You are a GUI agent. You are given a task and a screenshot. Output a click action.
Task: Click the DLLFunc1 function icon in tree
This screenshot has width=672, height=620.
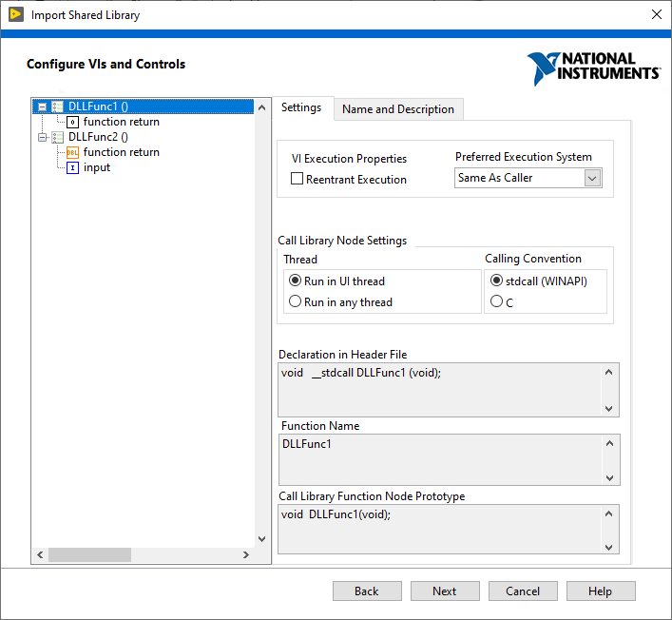pyautogui.click(x=57, y=107)
